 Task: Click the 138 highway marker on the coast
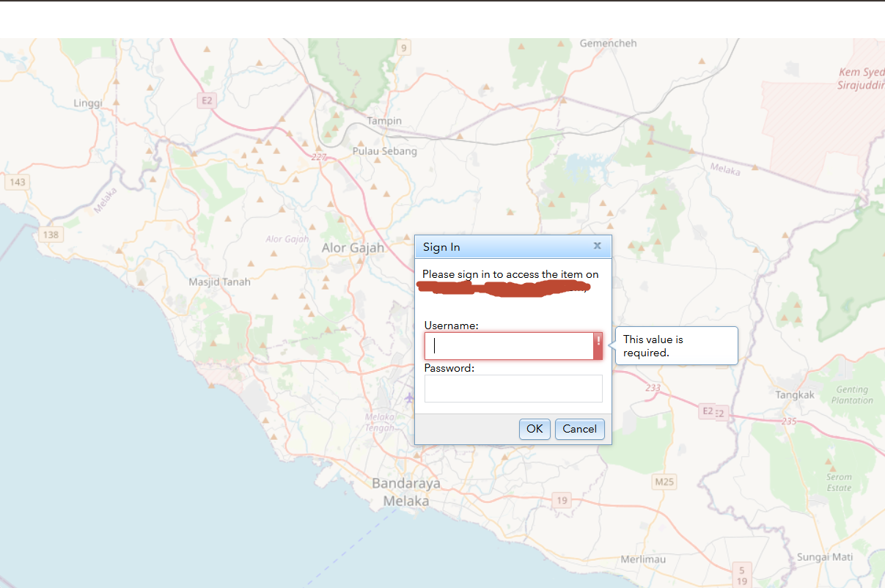tap(50, 235)
